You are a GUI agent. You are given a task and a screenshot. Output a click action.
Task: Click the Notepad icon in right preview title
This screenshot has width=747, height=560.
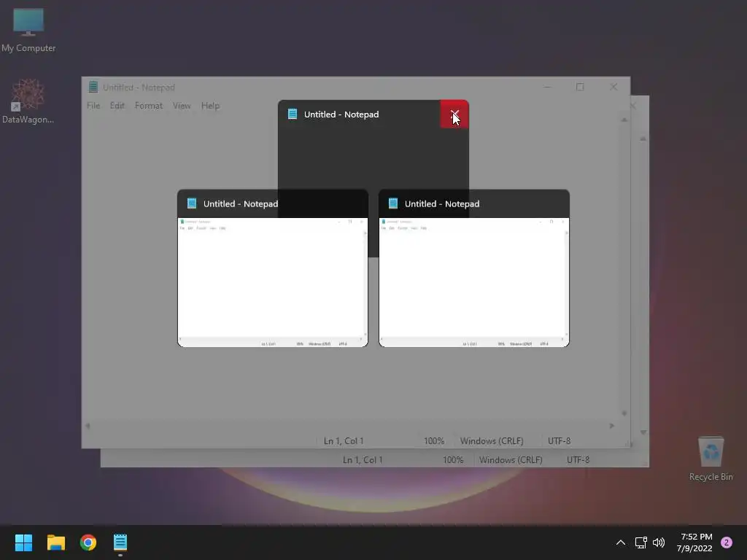point(393,204)
